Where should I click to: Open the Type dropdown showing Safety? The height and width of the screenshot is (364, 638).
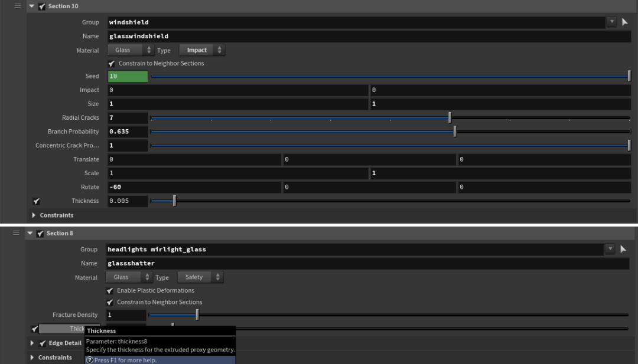(x=200, y=277)
